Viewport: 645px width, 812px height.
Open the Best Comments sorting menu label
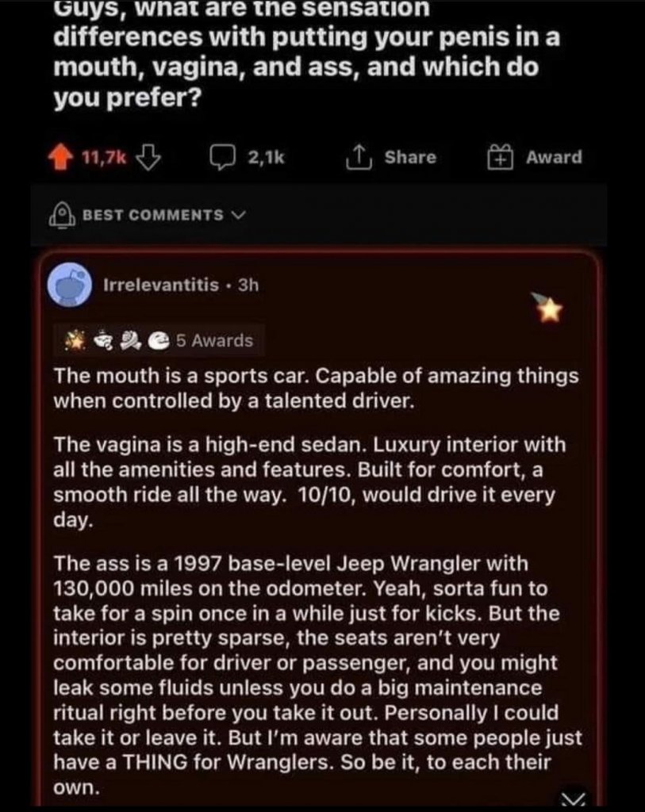[x=152, y=215]
